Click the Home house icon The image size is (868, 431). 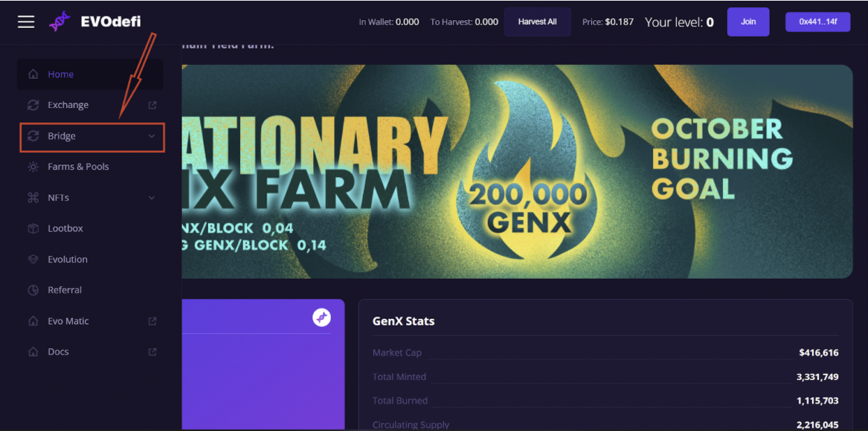33,74
